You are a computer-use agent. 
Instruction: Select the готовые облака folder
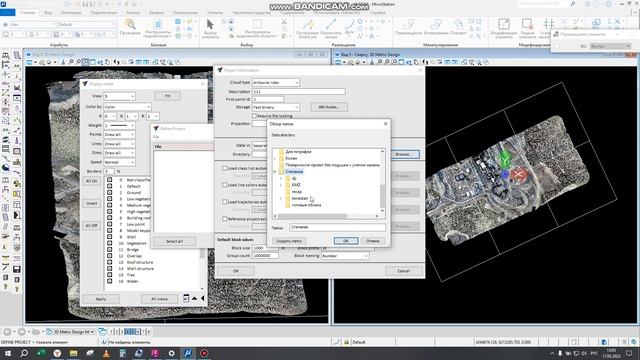(x=306, y=205)
